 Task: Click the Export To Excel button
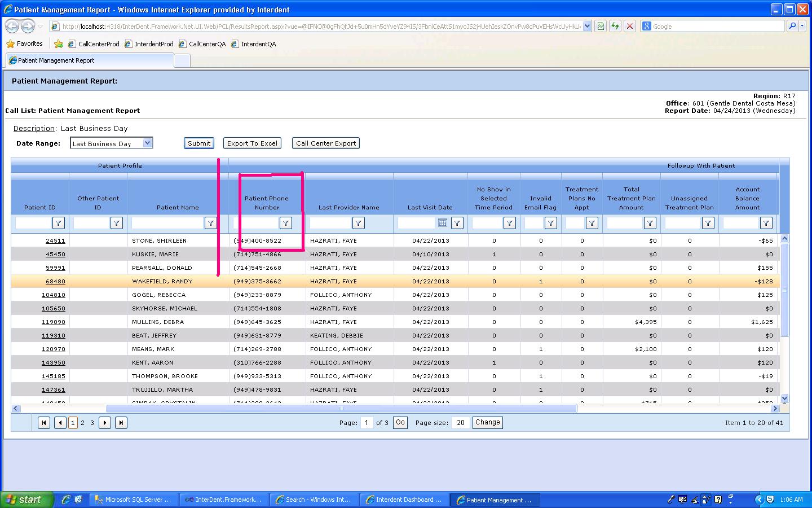252,143
